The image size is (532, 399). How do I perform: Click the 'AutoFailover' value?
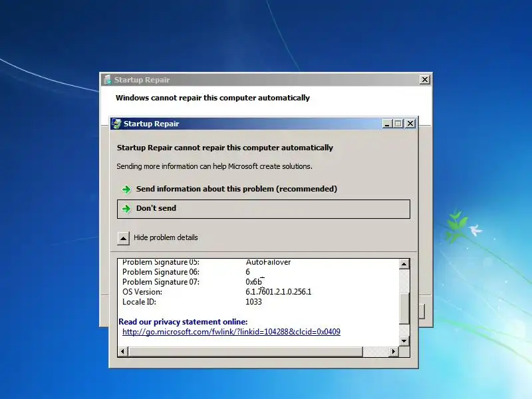269,262
